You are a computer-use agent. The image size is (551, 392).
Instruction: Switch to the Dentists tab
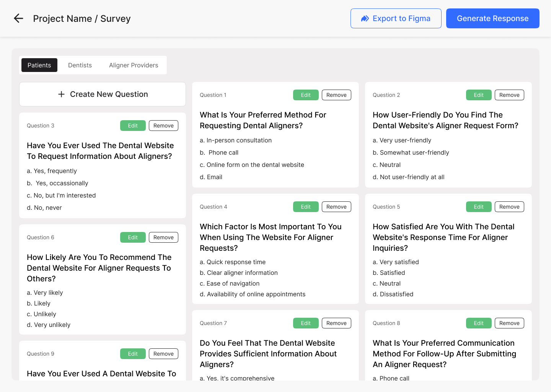tap(80, 65)
